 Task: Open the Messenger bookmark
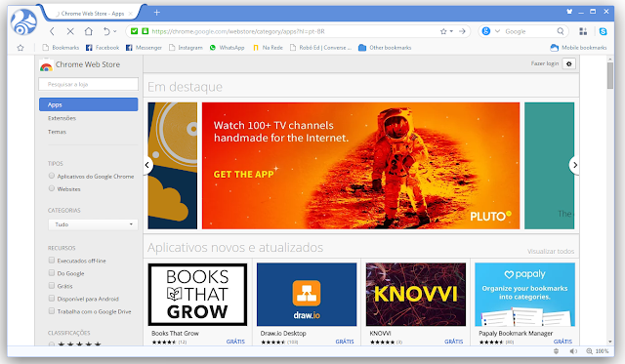pyautogui.click(x=144, y=48)
